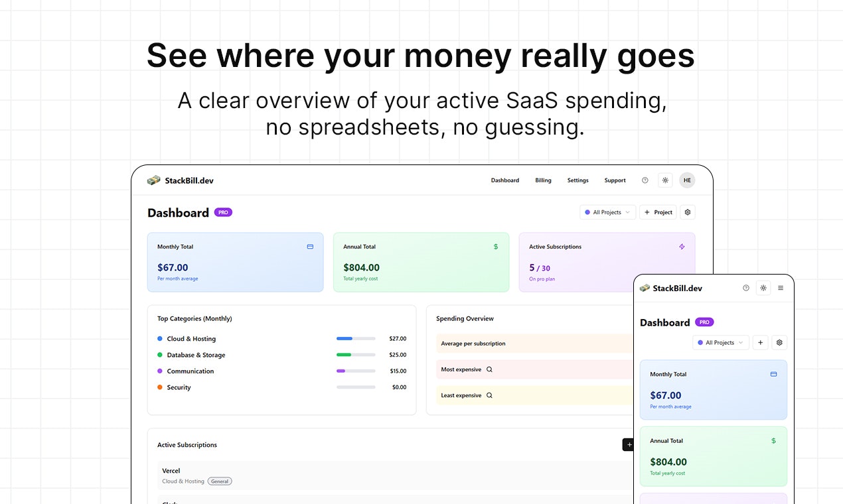Click the $27.00 Cloud & Hosting amount
This screenshot has width=843, height=504.
pyautogui.click(x=398, y=339)
